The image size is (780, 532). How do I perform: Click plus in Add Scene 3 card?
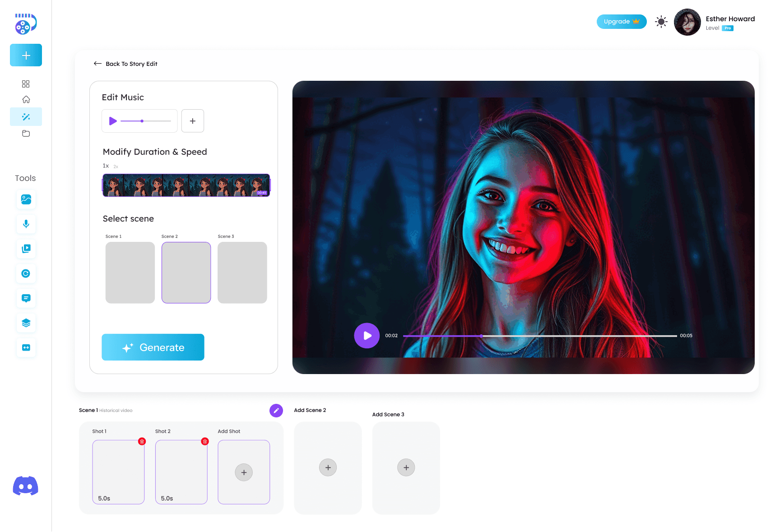click(406, 467)
